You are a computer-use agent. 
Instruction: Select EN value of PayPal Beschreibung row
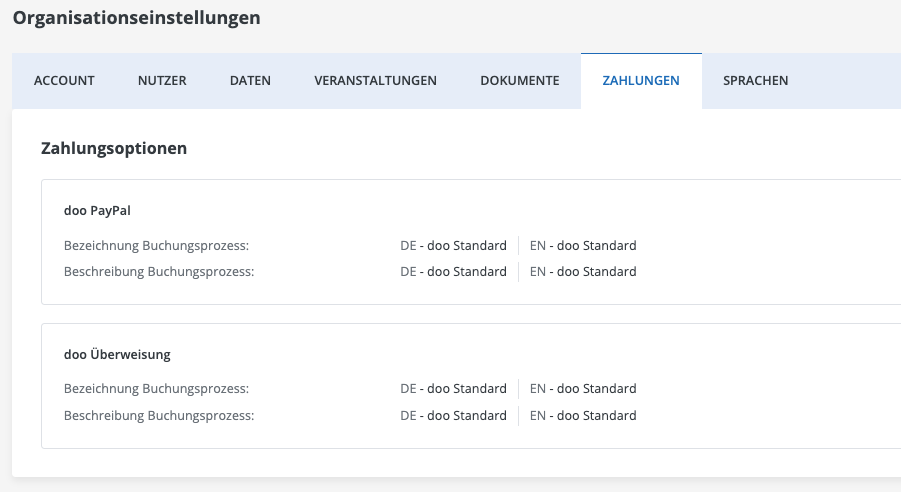(x=583, y=271)
